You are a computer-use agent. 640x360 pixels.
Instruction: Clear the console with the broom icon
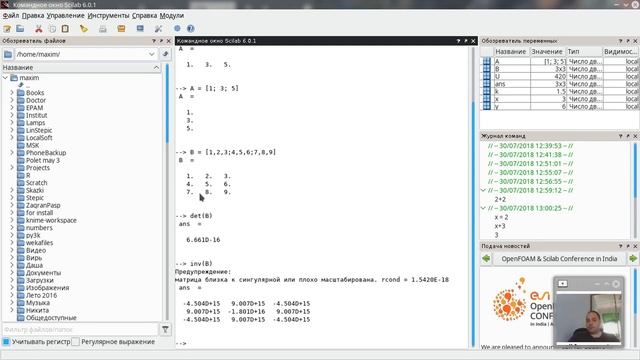[x=84, y=29]
